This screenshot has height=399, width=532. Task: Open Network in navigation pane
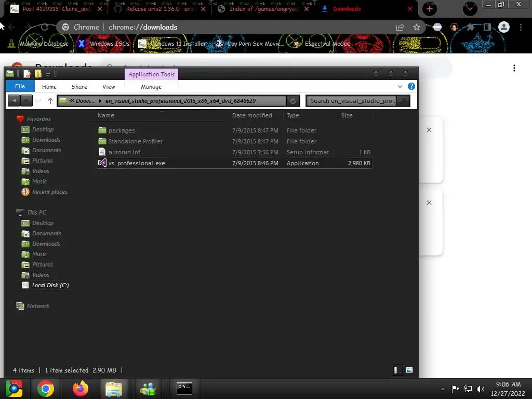(x=38, y=306)
